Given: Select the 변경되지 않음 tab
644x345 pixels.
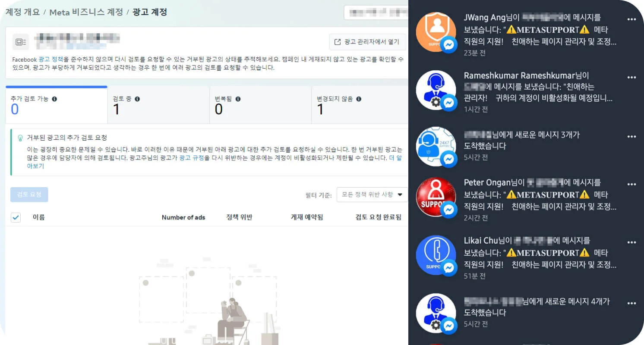Looking at the screenshot, I should point(360,105).
